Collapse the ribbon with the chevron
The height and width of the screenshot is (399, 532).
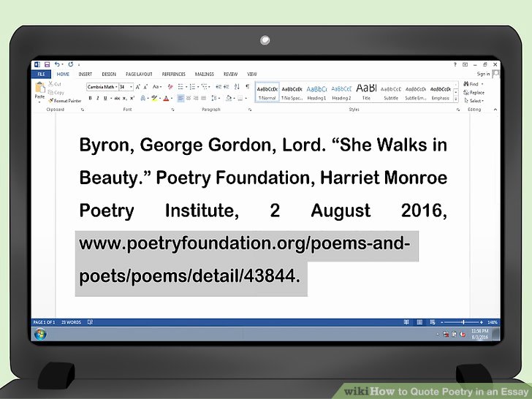click(495, 110)
